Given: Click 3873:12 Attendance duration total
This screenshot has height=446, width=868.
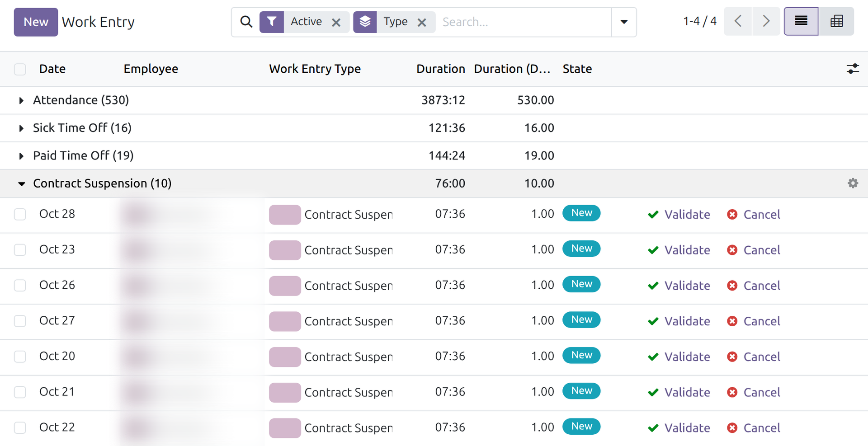Looking at the screenshot, I should (443, 100).
